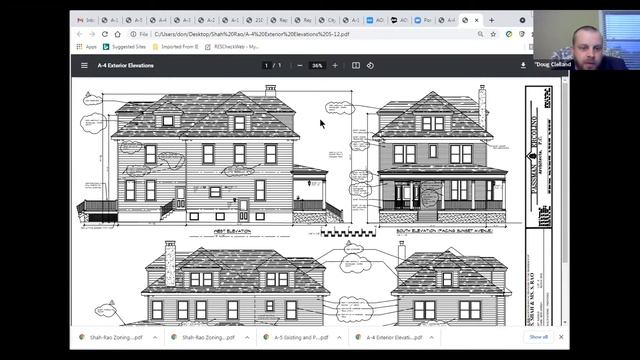The width and height of the screenshot is (640, 360).
Task: Click the browser address bar URL
Action: point(252,34)
